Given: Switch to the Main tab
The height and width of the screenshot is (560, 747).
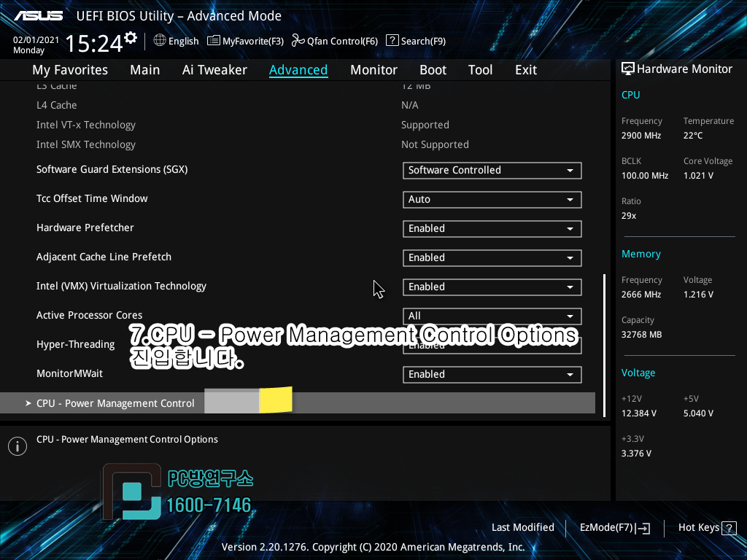Looking at the screenshot, I should point(145,70).
